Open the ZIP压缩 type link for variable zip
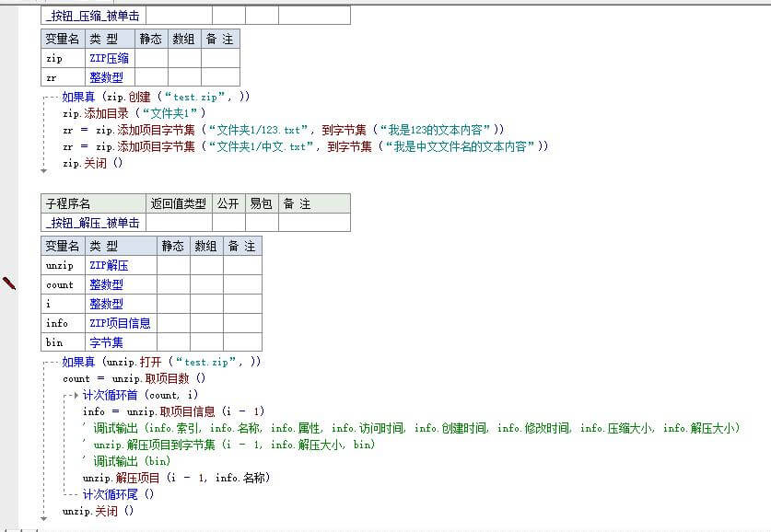The image size is (771, 532). (x=110, y=58)
